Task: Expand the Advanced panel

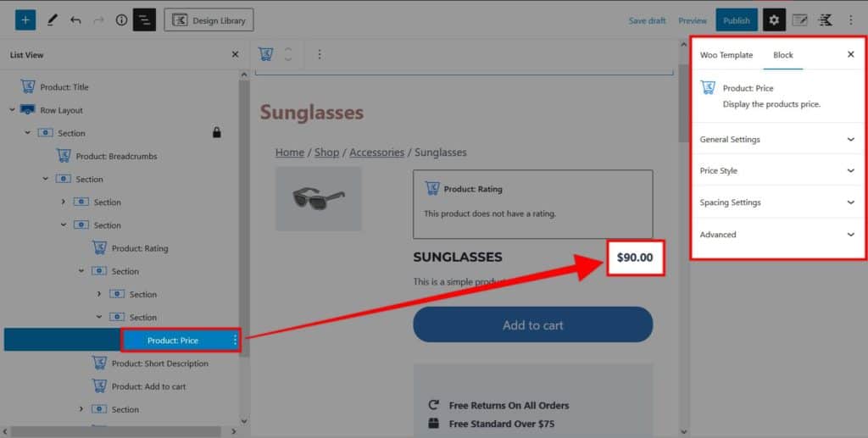Action: pos(777,235)
